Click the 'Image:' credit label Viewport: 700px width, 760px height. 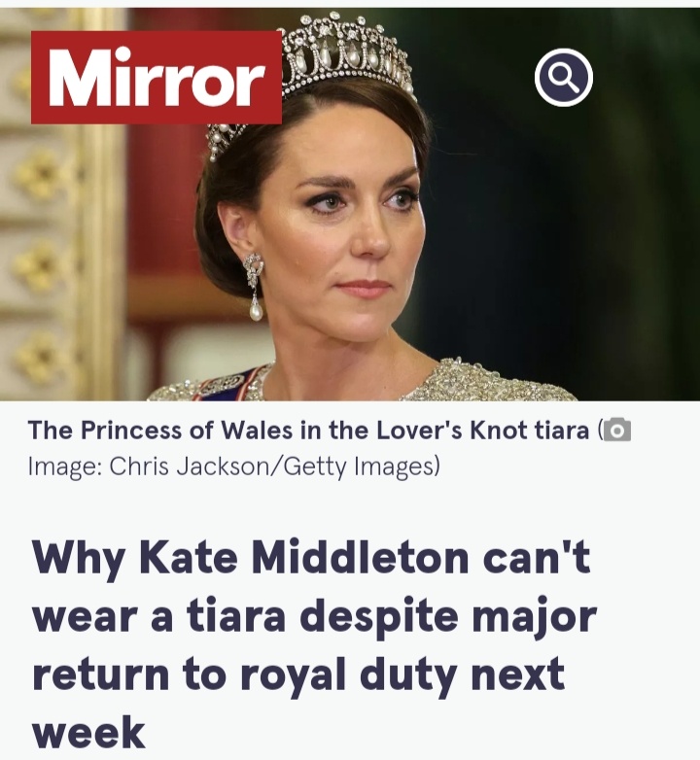65,467
